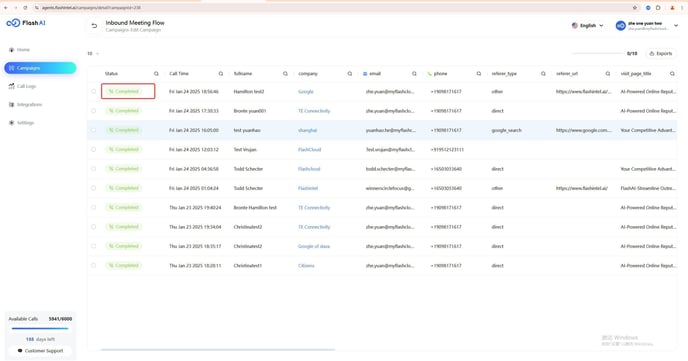Tick checkbox for test yuanhao row
Viewport: 688px width, 361px height.
[x=93, y=130]
